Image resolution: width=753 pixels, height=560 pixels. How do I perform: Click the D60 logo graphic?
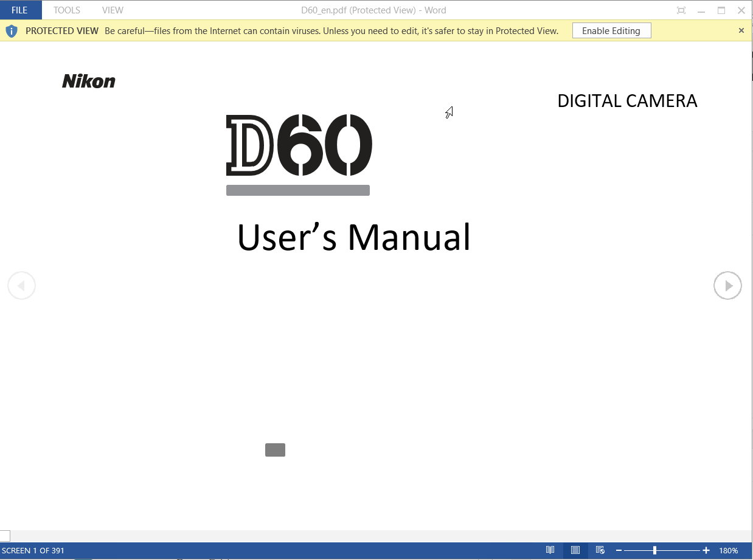[x=299, y=145]
